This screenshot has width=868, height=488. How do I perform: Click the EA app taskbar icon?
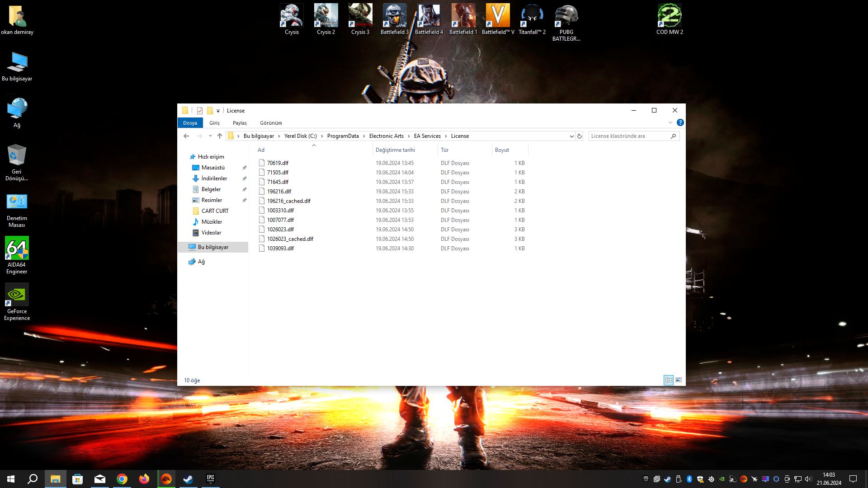click(166, 479)
